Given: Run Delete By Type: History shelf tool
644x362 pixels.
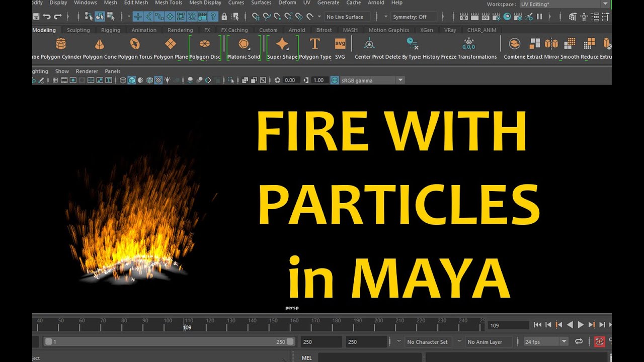Looking at the screenshot, I should [x=412, y=44].
